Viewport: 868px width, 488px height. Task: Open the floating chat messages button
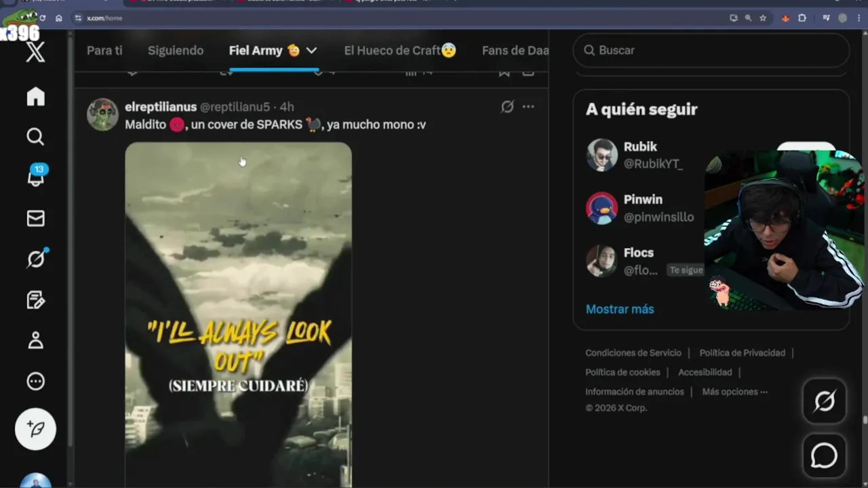coord(825,455)
